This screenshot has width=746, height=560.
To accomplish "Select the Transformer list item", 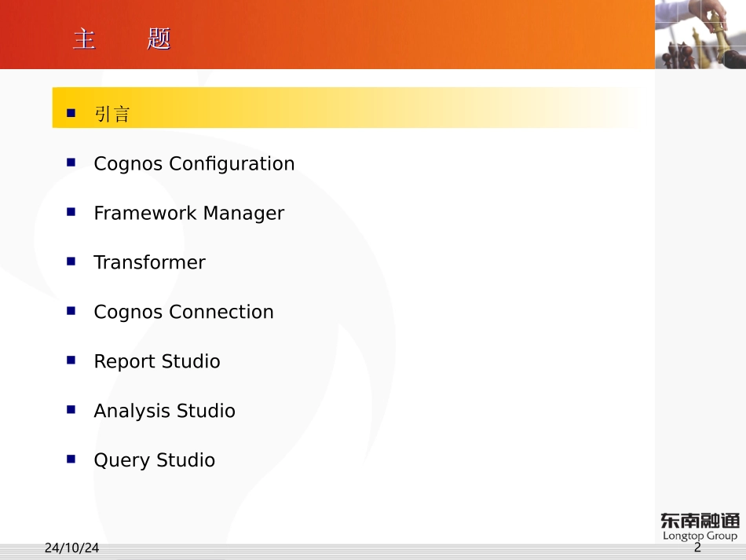I will coord(149,263).
